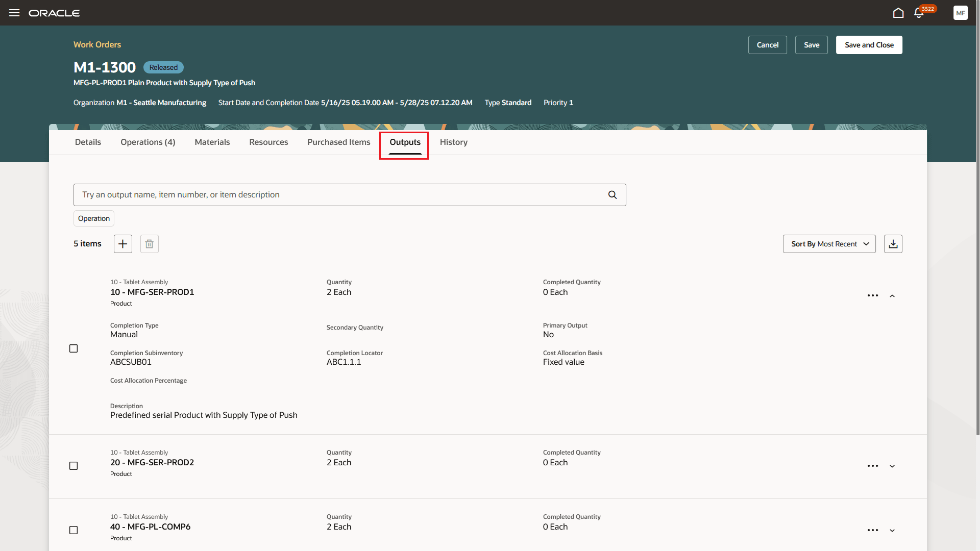The width and height of the screenshot is (980, 551).
Task: Click the search magnifier icon
Action: [612, 195]
